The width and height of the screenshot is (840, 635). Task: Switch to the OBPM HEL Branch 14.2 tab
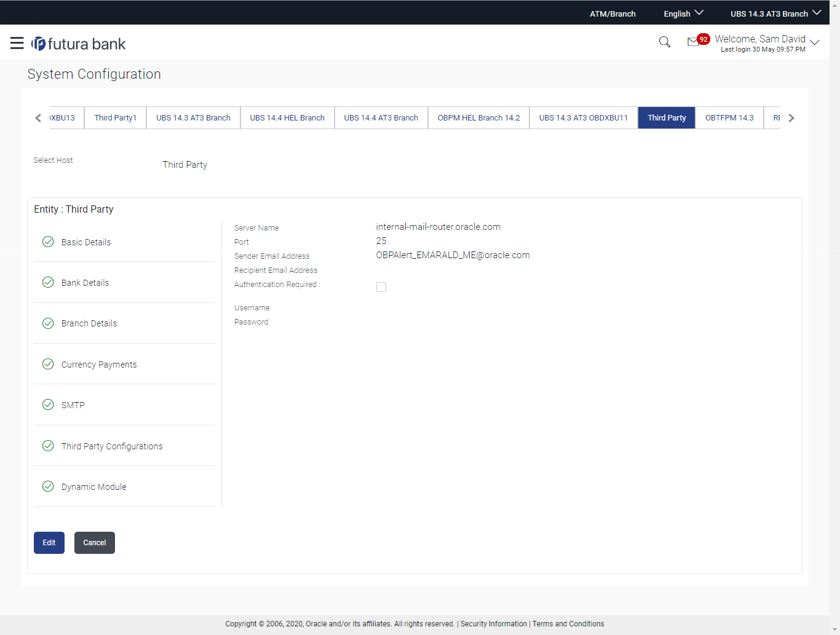pyautogui.click(x=479, y=117)
